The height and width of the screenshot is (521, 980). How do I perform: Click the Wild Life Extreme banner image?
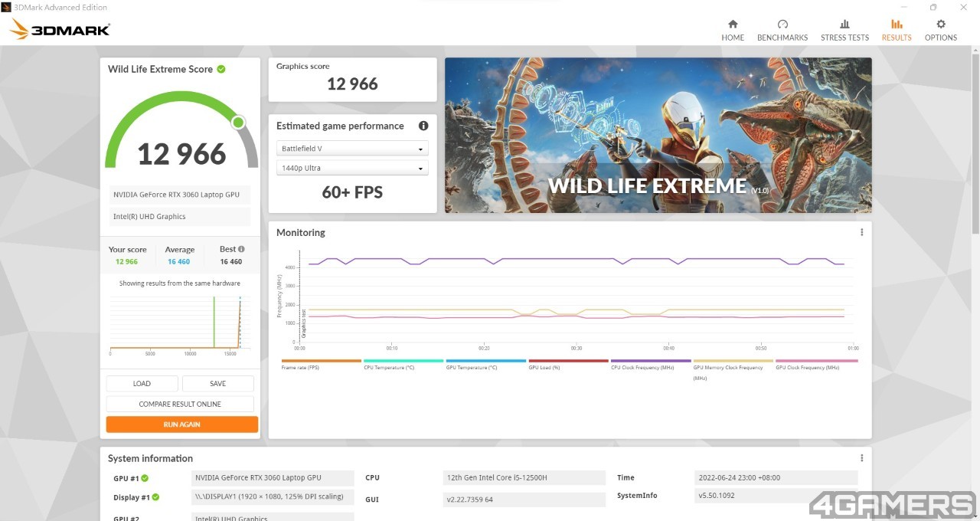(x=658, y=136)
